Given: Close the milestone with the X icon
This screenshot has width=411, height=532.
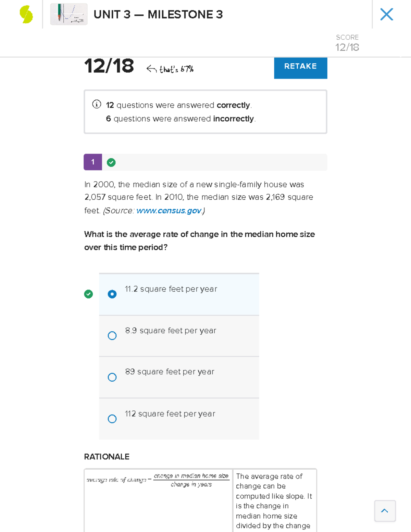Looking at the screenshot, I should click(x=386, y=14).
